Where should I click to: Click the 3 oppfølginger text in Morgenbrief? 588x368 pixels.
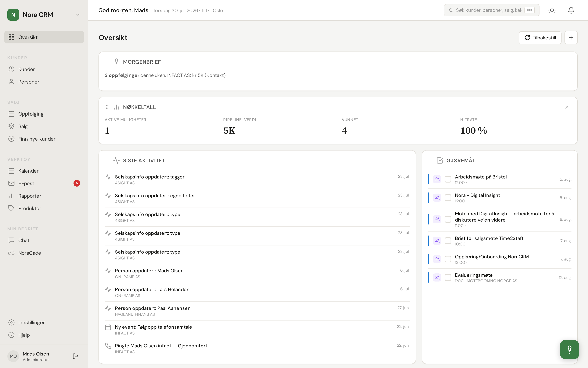tap(122, 75)
